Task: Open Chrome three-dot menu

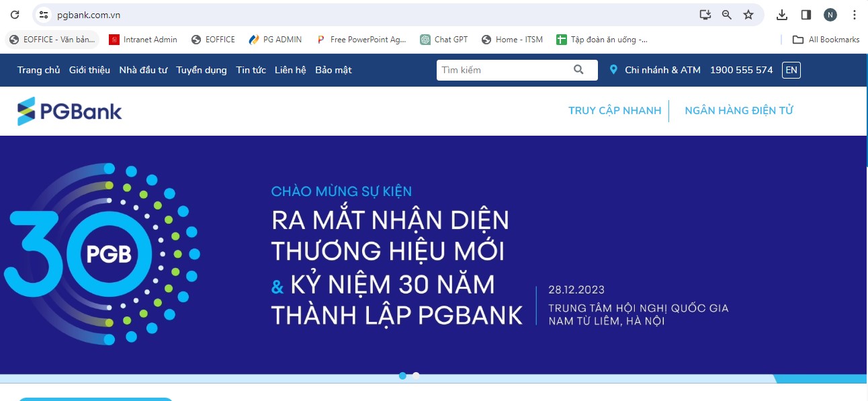Action: click(x=854, y=14)
